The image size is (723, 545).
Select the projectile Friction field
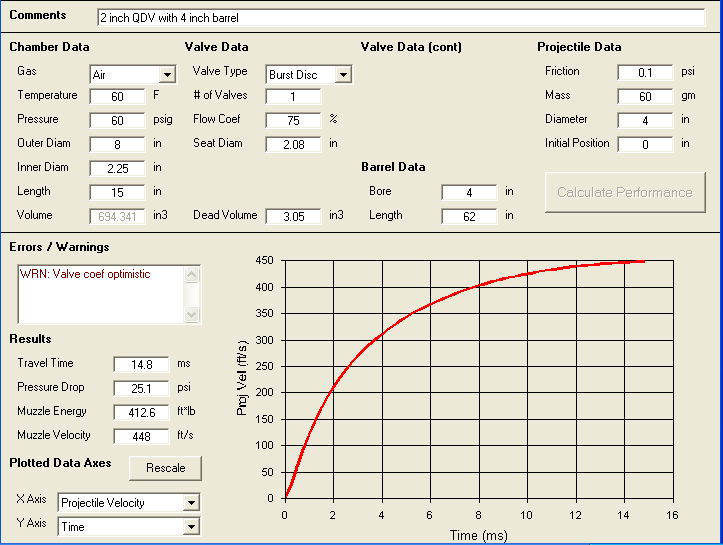[x=645, y=72]
